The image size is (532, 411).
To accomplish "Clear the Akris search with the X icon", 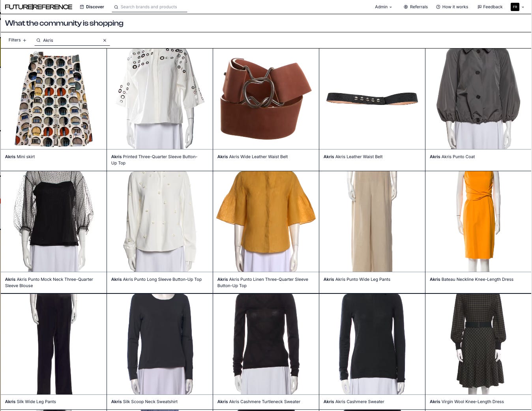I will (105, 40).
